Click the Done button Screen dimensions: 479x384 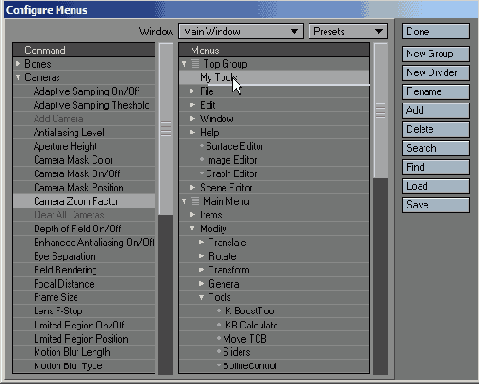pos(436,31)
